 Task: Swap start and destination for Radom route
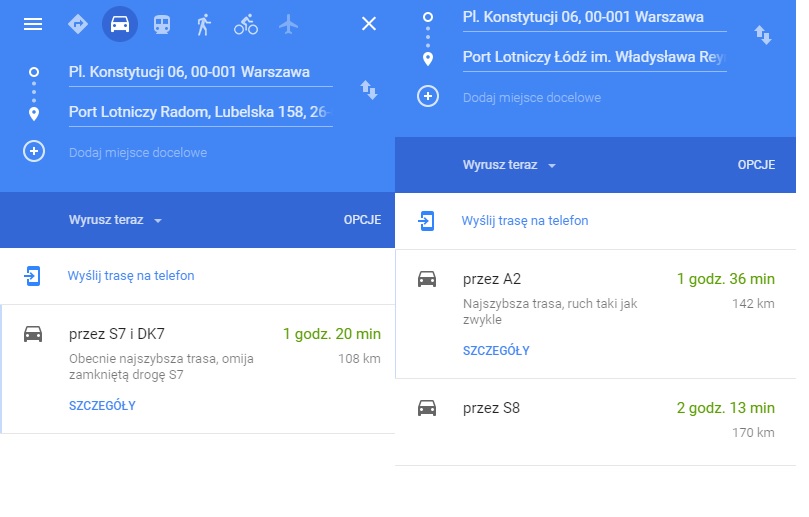coord(369,90)
